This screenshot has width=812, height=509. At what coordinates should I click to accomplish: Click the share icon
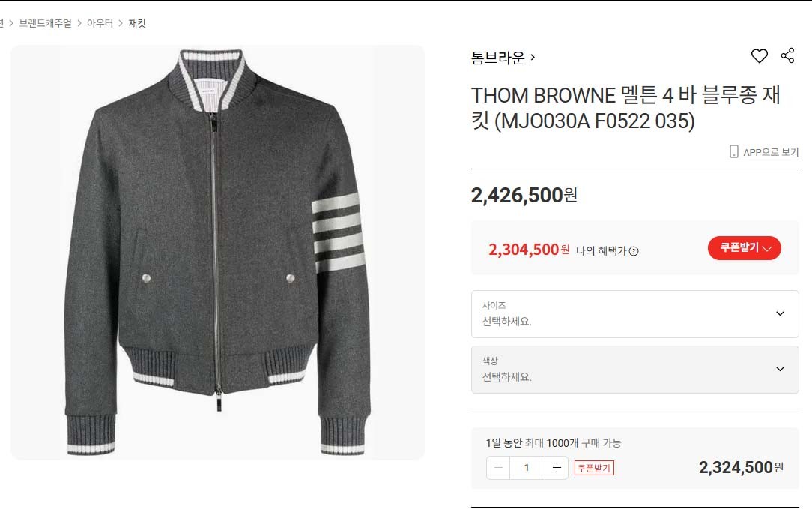click(788, 55)
